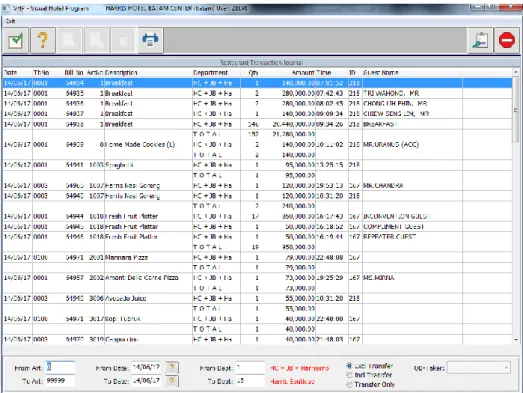
Task: Select guest name REPEATER GUEST
Action: click(390, 237)
